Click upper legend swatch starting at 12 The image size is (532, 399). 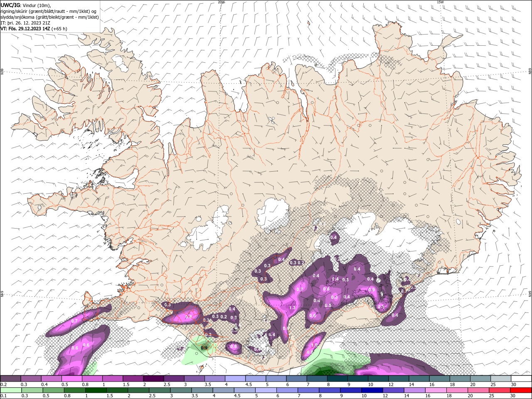[399, 379]
